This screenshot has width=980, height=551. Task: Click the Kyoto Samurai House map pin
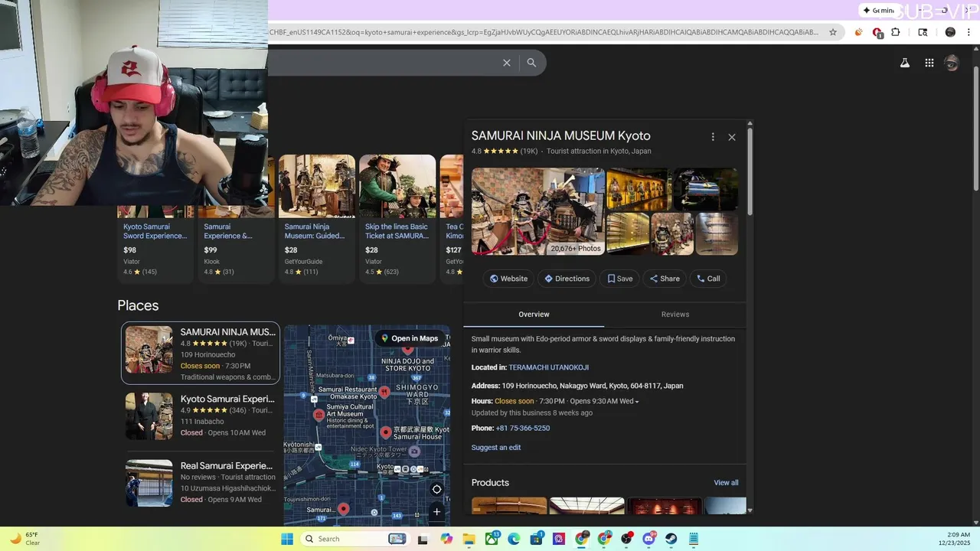click(x=386, y=432)
